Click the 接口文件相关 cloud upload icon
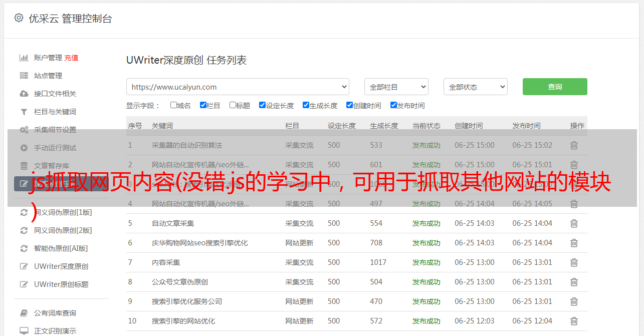Viewport: 644px width, 336px height. click(x=24, y=94)
